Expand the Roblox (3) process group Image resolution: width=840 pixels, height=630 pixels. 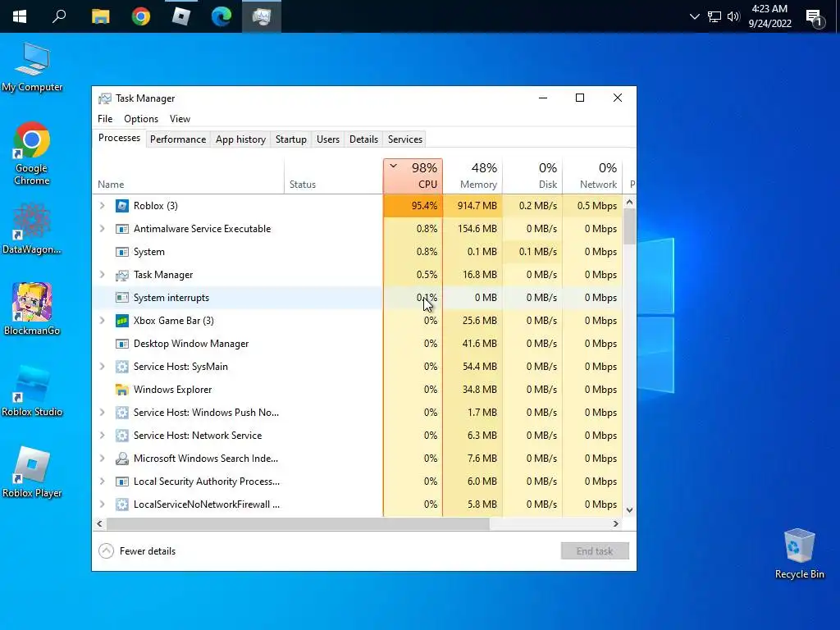click(103, 206)
